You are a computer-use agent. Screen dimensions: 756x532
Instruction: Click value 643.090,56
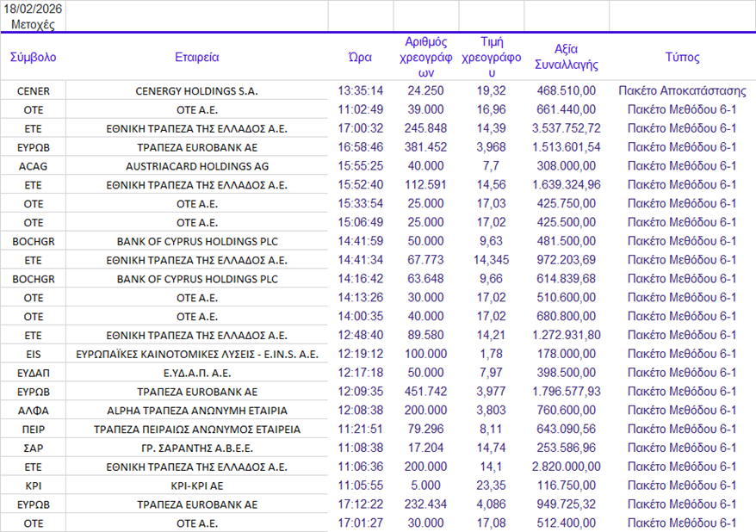click(x=567, y=429)
